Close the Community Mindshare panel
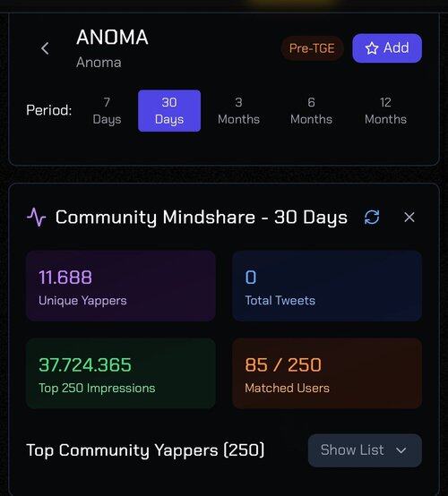Screen dimensions: 448x496 coord(409,218)
